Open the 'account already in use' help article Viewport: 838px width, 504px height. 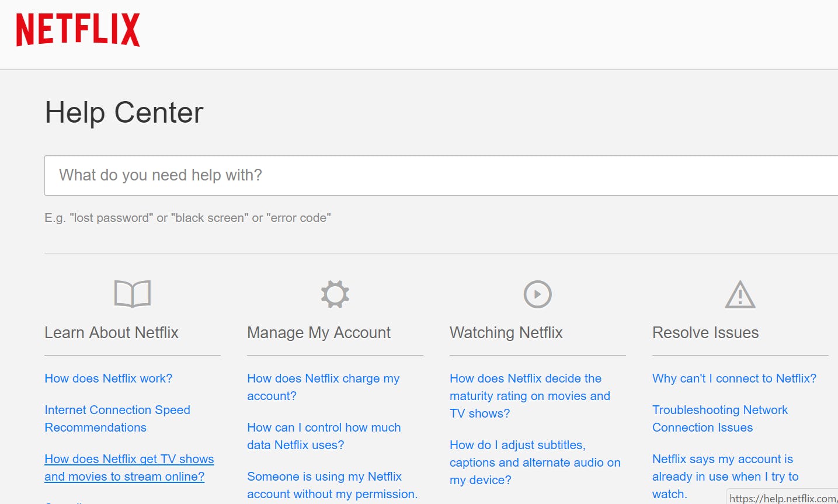(724, 476)
